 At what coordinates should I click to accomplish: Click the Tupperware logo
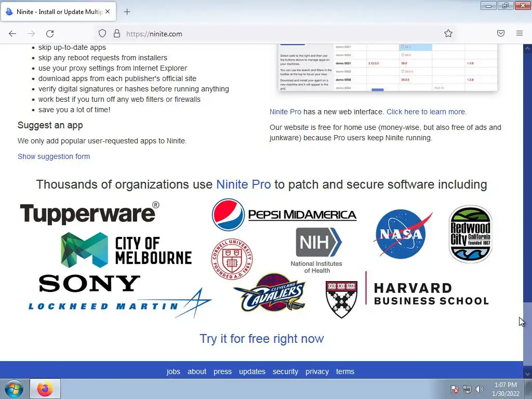click(89, 214)
